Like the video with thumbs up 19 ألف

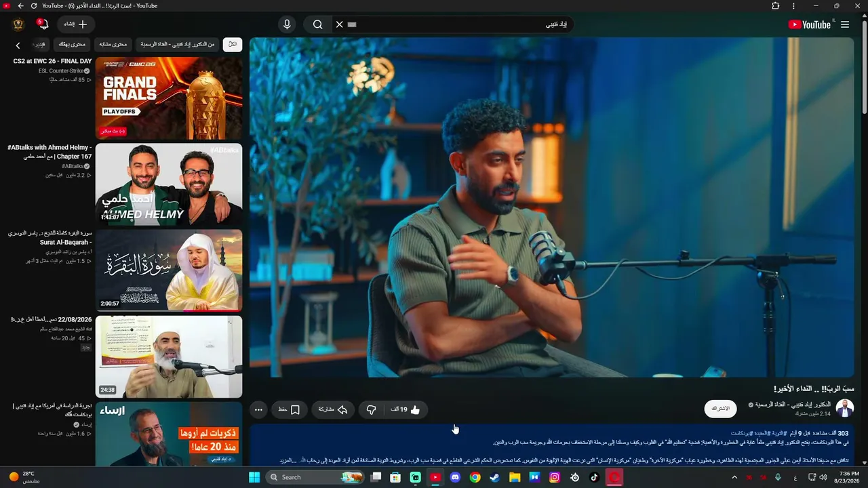(x=406, y=409)
